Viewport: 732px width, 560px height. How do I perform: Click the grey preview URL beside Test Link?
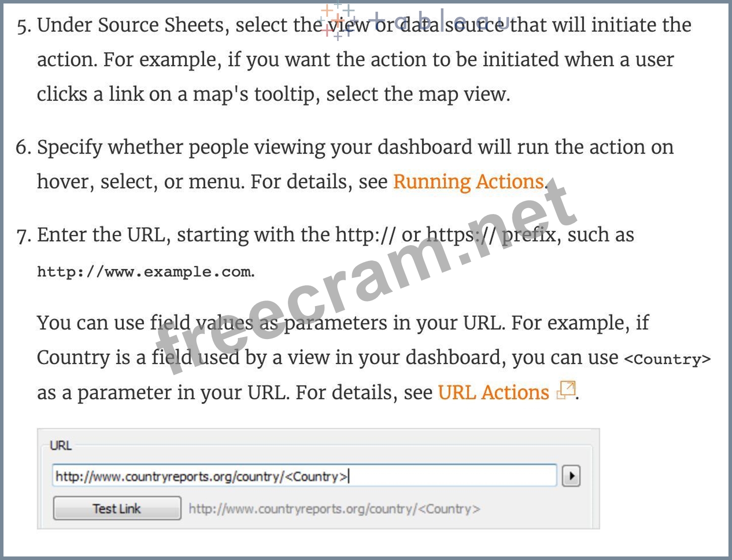point(334,509)
